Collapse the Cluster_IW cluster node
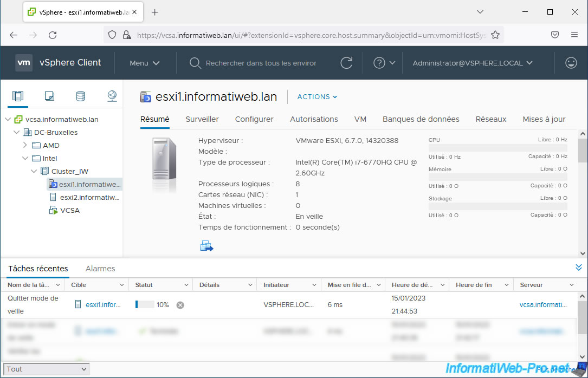Screen dimensions: 588x378 (x=34, y=171)
